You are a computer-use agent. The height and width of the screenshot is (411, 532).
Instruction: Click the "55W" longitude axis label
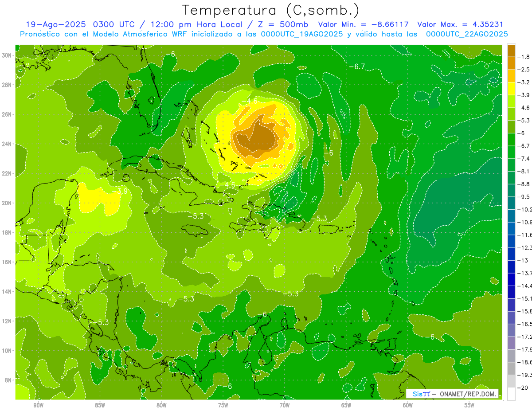(469, 405)
